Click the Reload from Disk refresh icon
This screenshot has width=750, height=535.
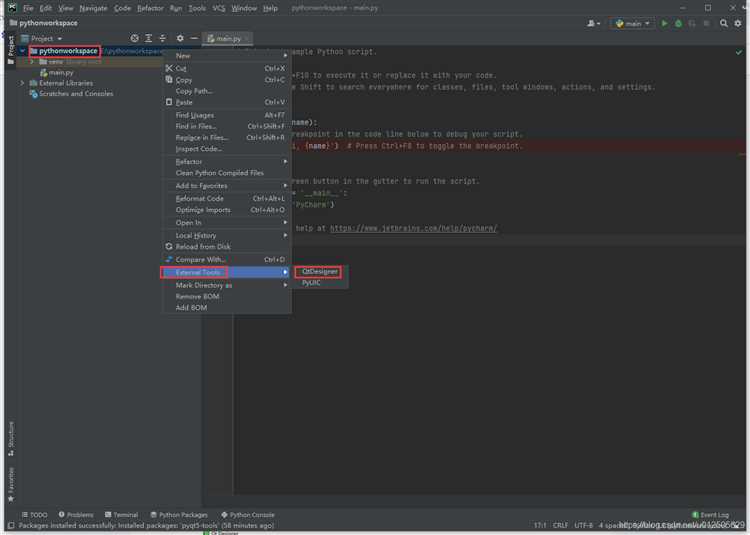[169, 246]
